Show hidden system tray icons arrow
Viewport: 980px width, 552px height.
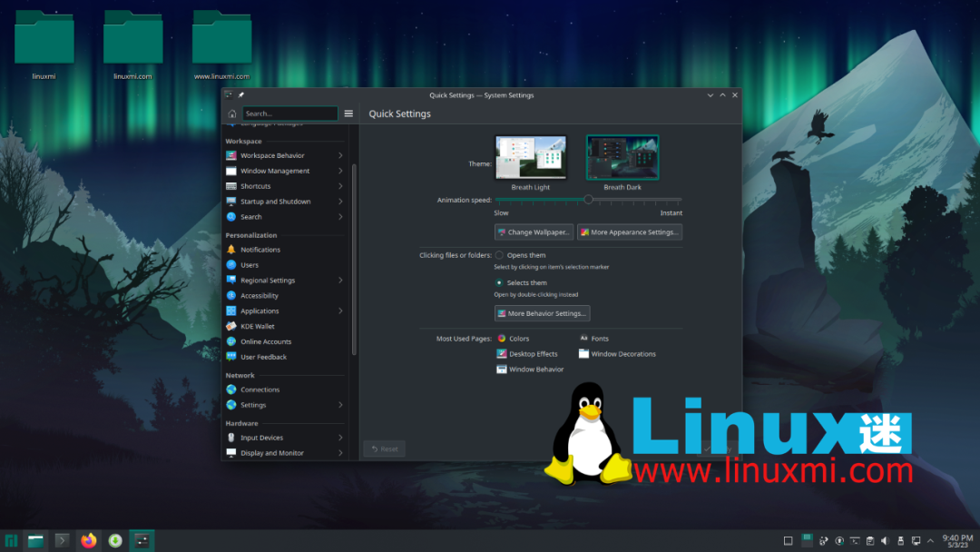tap(931, 541)
